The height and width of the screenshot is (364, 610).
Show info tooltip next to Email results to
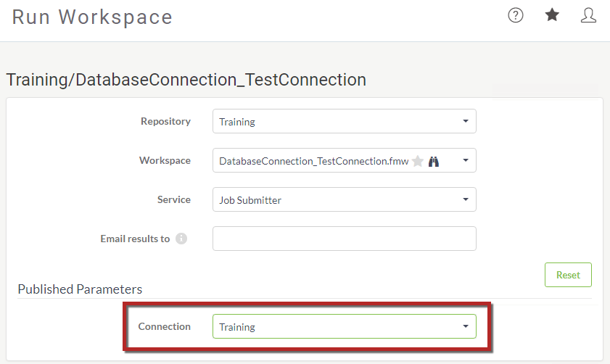pyautogui.click(x=181, y=239)
